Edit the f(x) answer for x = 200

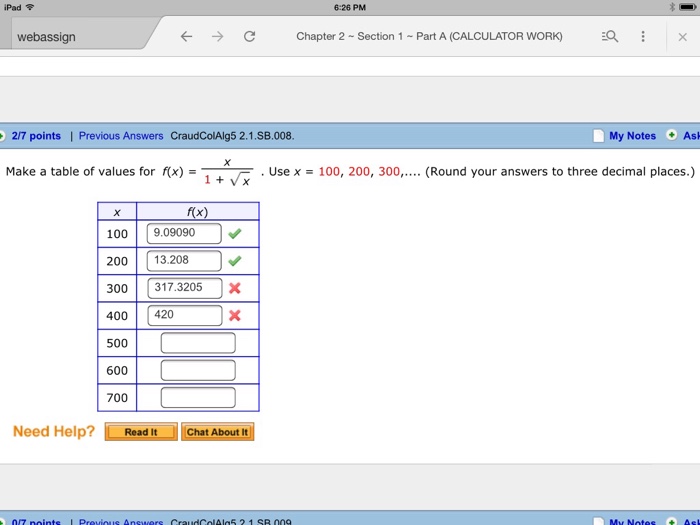click(x=184, y=261)
